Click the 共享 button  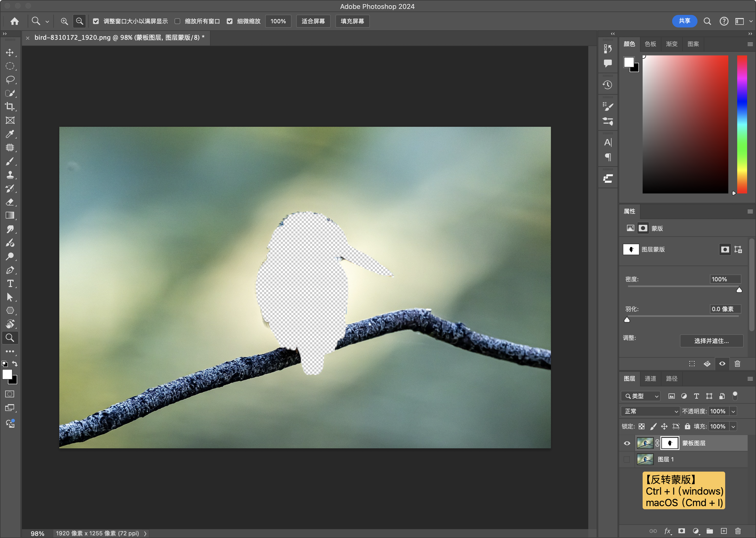point(684,21)
